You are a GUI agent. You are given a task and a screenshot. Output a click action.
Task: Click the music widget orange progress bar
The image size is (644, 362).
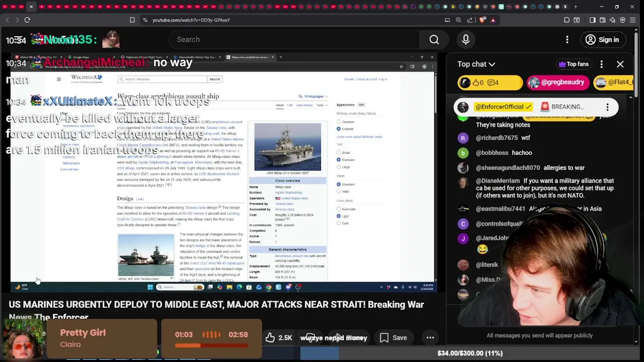coord(211,345)
